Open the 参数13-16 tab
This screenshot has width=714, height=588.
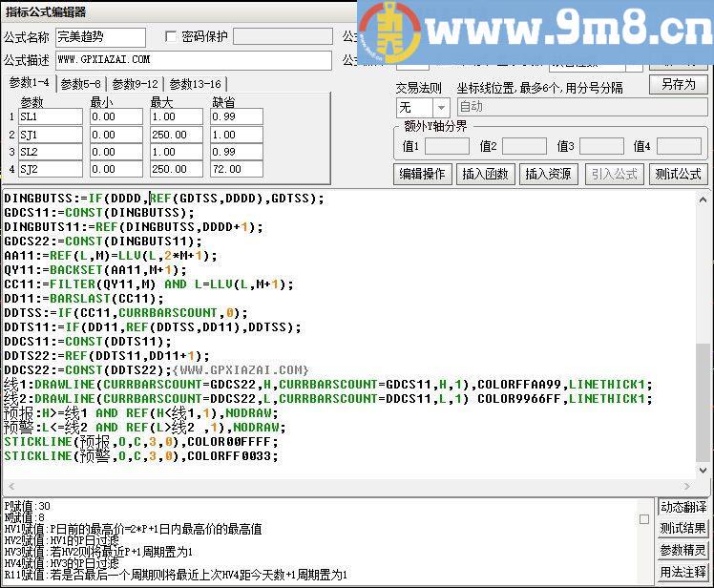point(195,84)
